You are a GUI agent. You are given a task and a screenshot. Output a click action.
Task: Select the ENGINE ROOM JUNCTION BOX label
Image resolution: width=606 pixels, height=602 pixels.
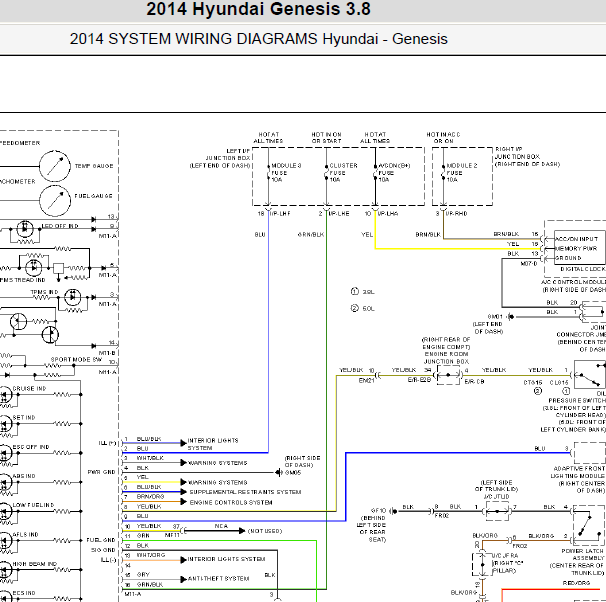point(446,358)
